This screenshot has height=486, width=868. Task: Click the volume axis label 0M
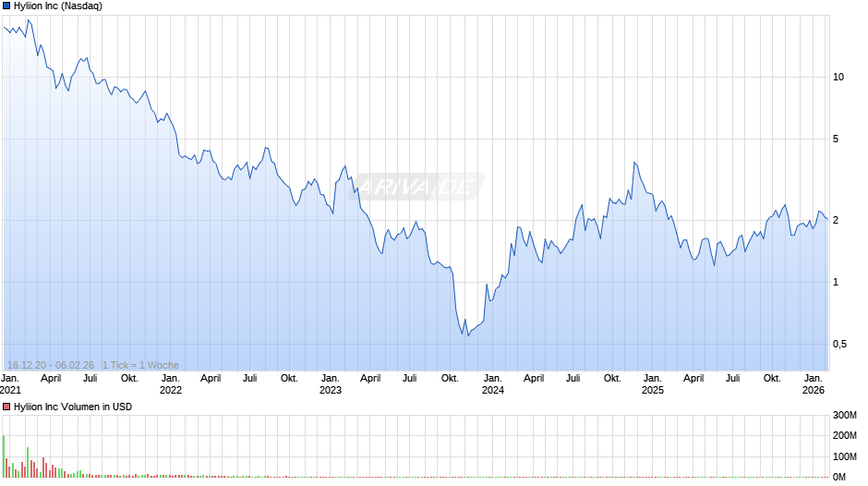(x=839, y=477)
